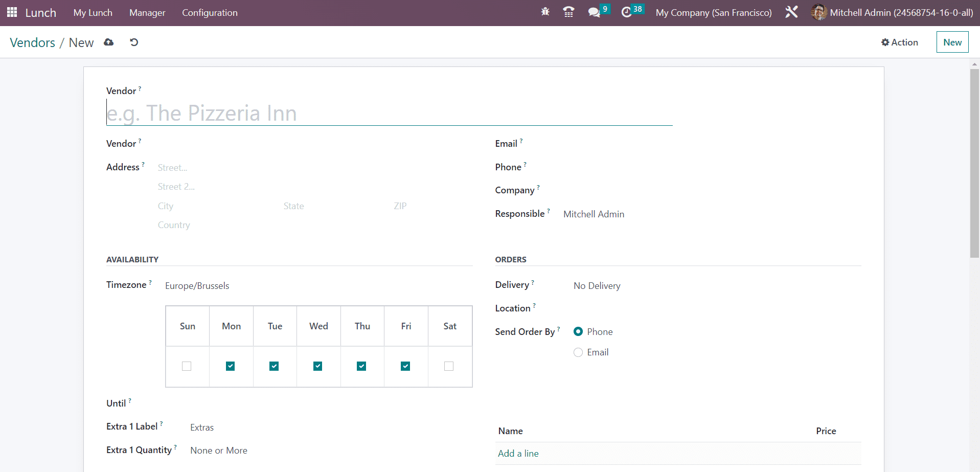The image size is (980, 472).
Task: Click the New button
Action: 952,42
